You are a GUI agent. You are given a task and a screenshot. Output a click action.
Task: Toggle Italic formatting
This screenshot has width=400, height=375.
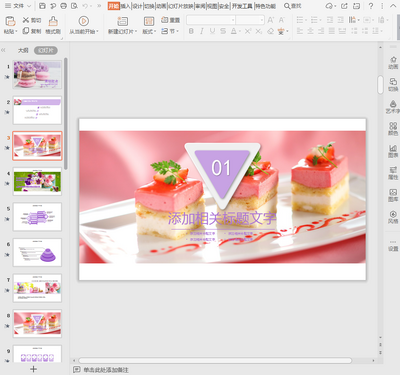pos(202,31)
